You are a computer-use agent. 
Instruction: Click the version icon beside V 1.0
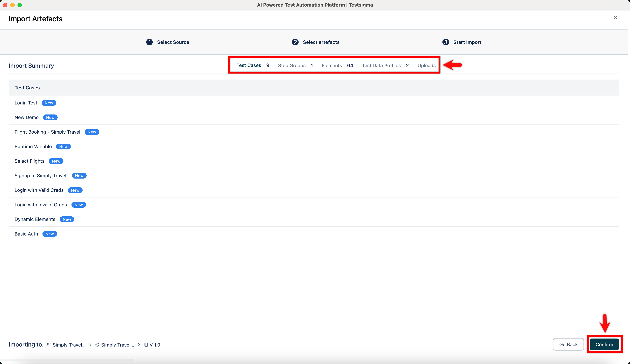point(146,345)
